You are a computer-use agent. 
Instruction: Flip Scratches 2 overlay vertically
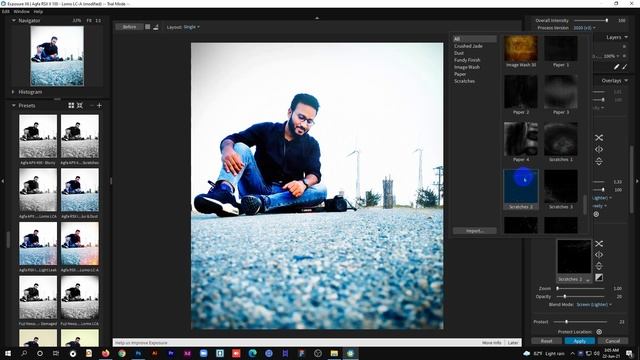599,266
